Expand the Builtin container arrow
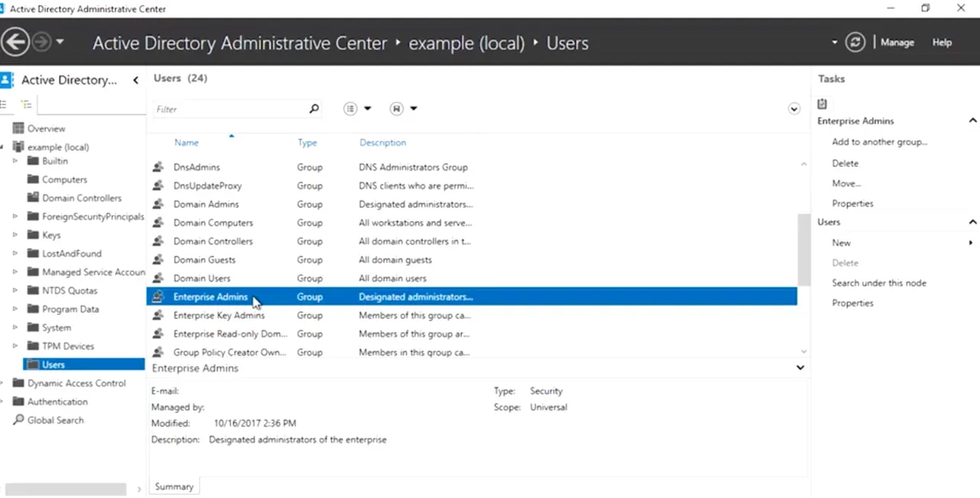Viewport: 980px width, 498px height. 15,161
